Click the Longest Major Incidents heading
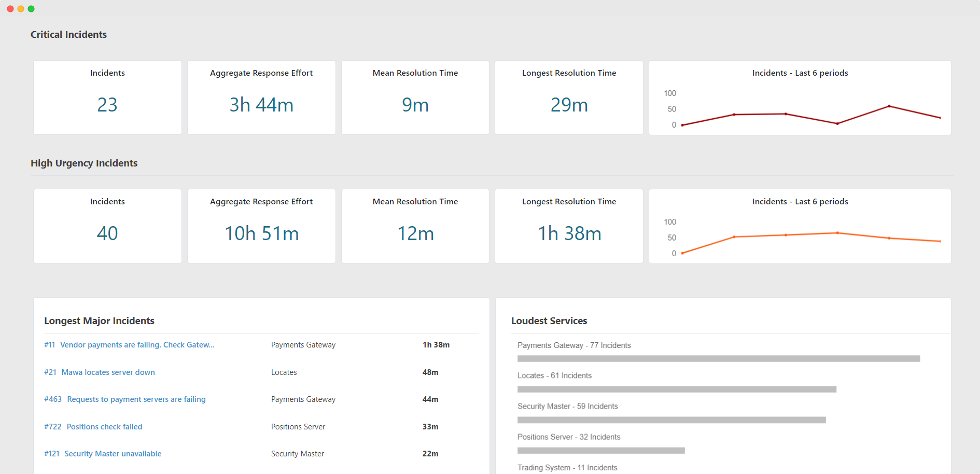This screenshot has height=474, width=980. [99, 321]
